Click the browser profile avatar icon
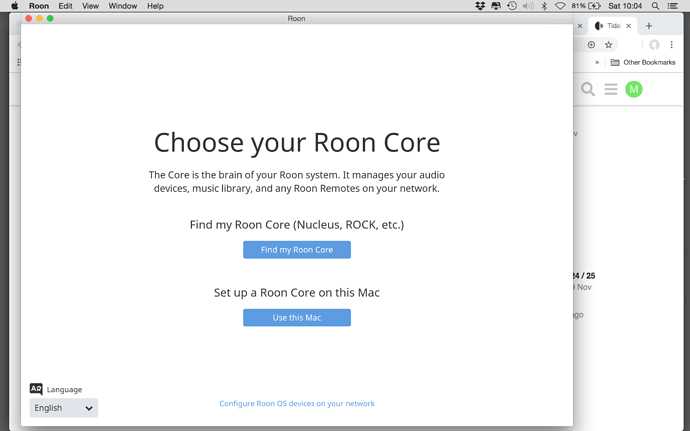Image resolution: width=690 pixels, height=431 pixels. click(654, 44)
